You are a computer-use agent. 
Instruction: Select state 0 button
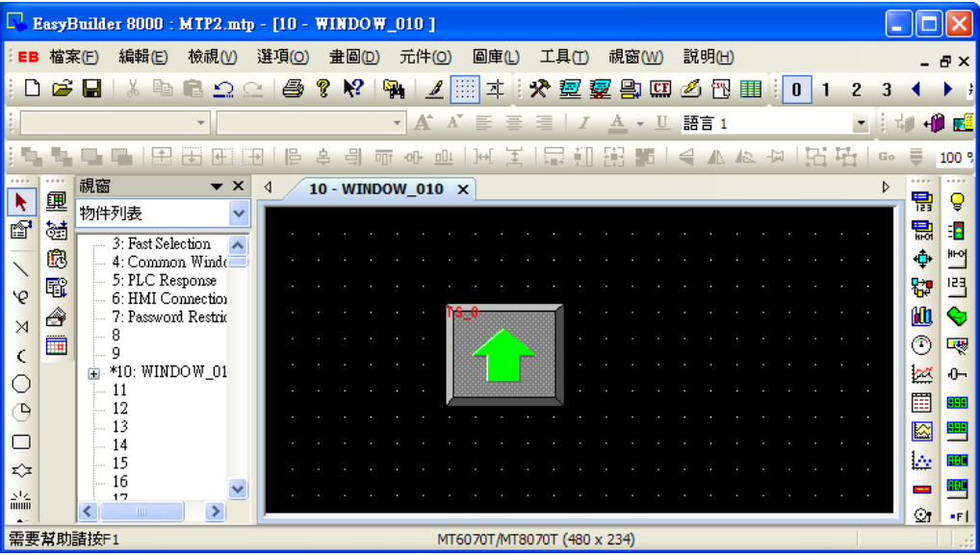(x=796, y=89)
